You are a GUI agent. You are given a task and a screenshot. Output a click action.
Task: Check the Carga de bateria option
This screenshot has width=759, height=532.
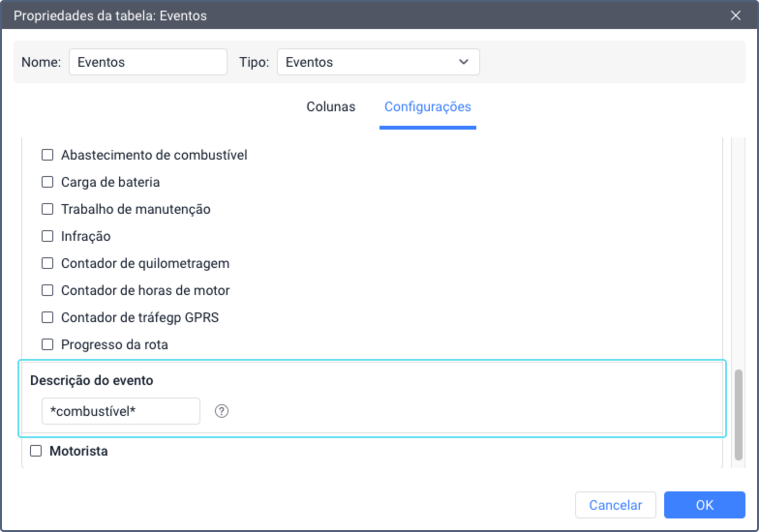click(x=46, y=182)
